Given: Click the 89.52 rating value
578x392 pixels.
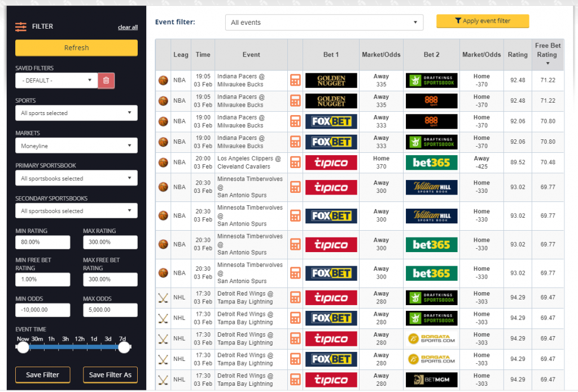Looking at the screenshot, I should point(518,162).
